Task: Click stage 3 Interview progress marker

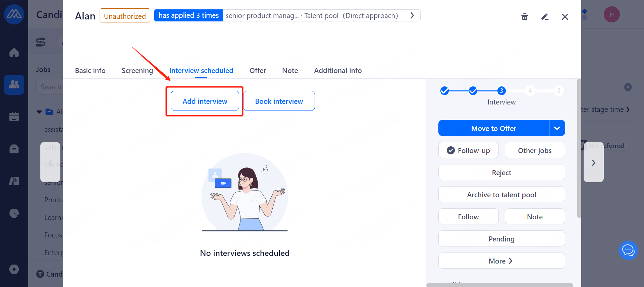Action: pyautogui.click(x=501, y=90)
